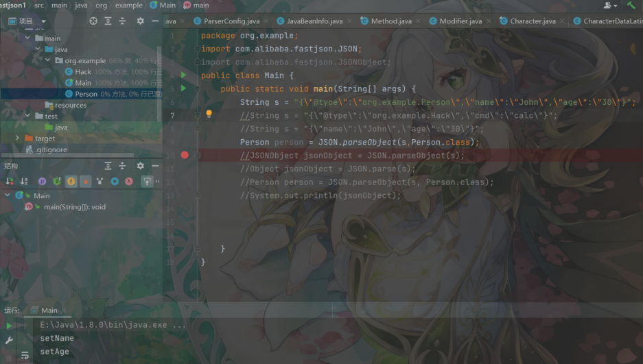This screenshot has width=643, height=364.
Task: Switch to the Modifier.java tab
Action: (460, 21)
